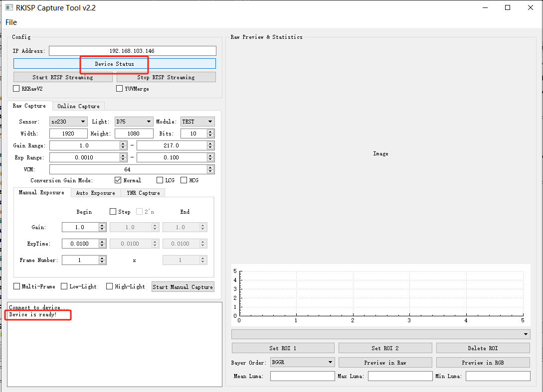Enable the High-Light checkbox
This screenshot has height=392, width=543.
[109, 286]
